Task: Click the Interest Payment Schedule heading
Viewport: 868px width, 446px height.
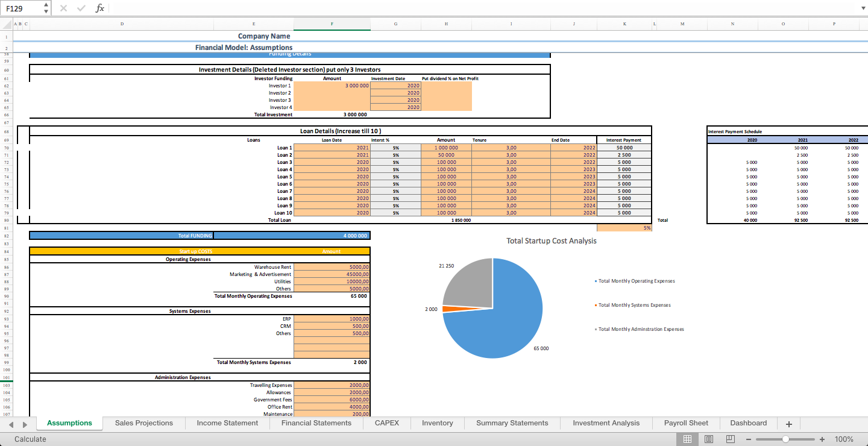Action: pos(735,131)
